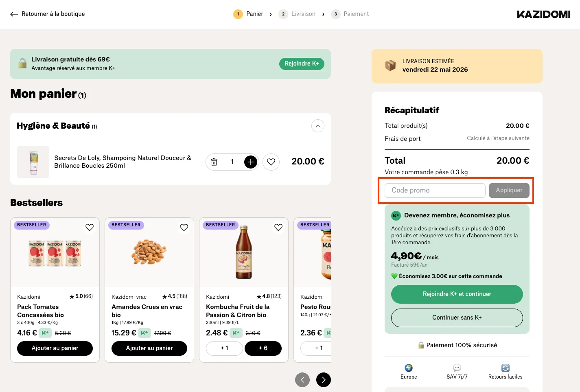This screenshot has width=580, height=392.
Task: Add Amandes Crues en vrac to cart
Action: (149, 348)
